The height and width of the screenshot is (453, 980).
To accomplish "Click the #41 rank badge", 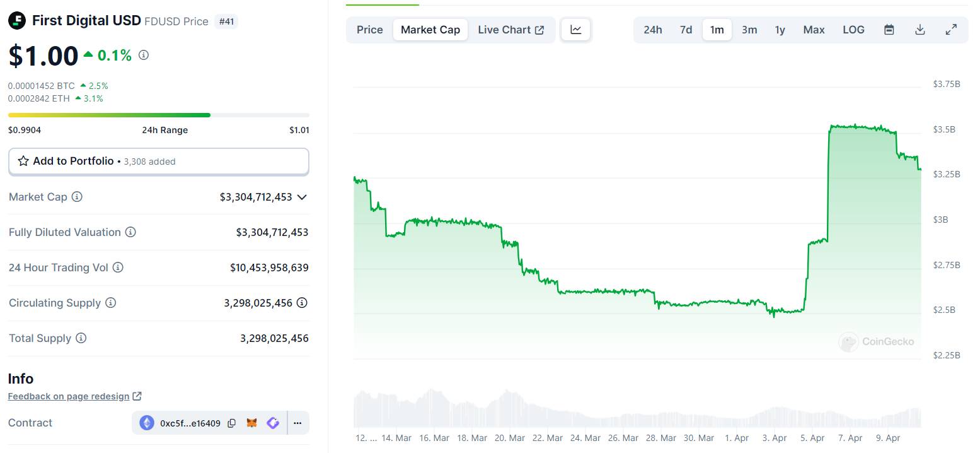I will [x=226, y=21].
